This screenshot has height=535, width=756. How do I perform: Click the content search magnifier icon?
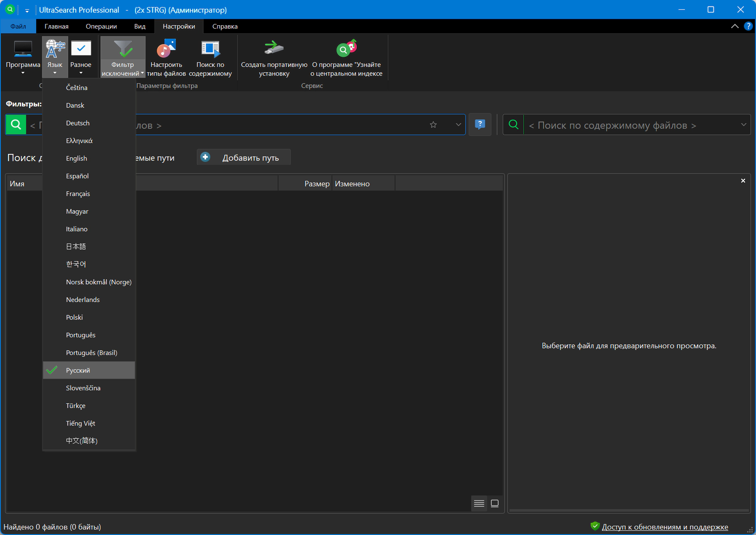click(x=514, y=124)
